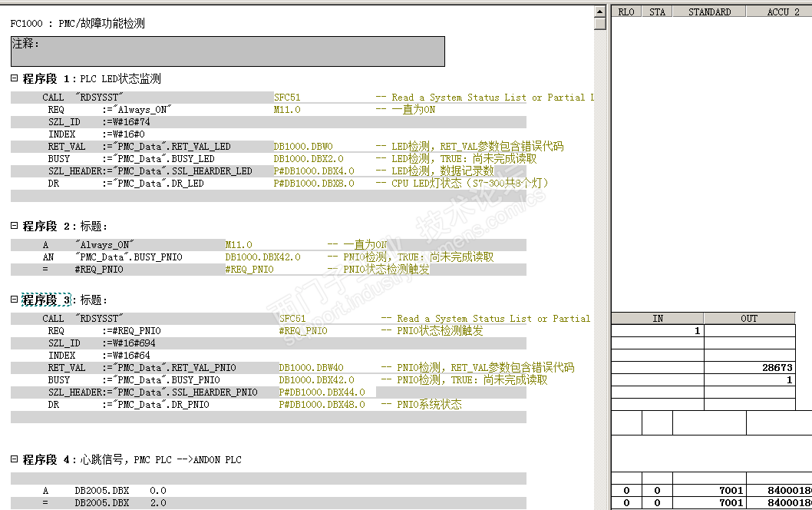
Task: Select the STA column header
Action: [657, 12]
